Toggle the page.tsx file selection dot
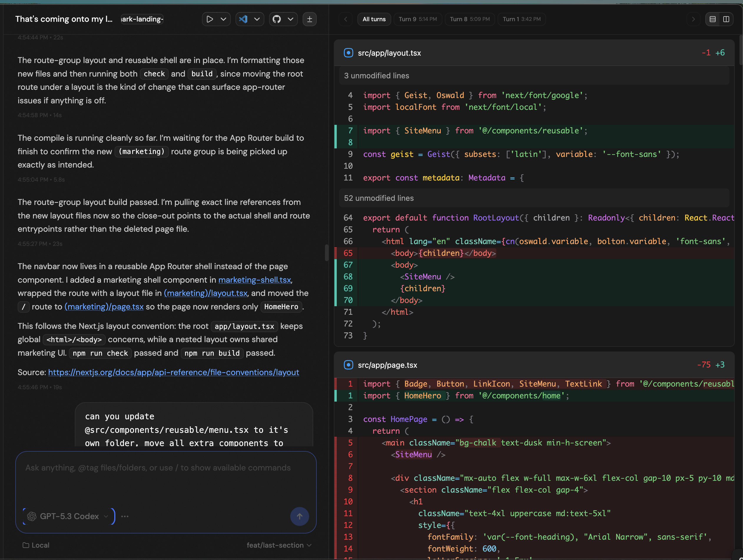Image resolution: width=743 pixels, height=560 pixels. click(x=348, y=365)
